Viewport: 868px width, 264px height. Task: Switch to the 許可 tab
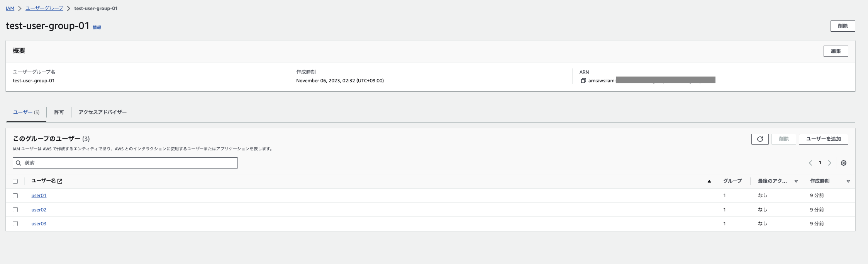tap(59, 112)
